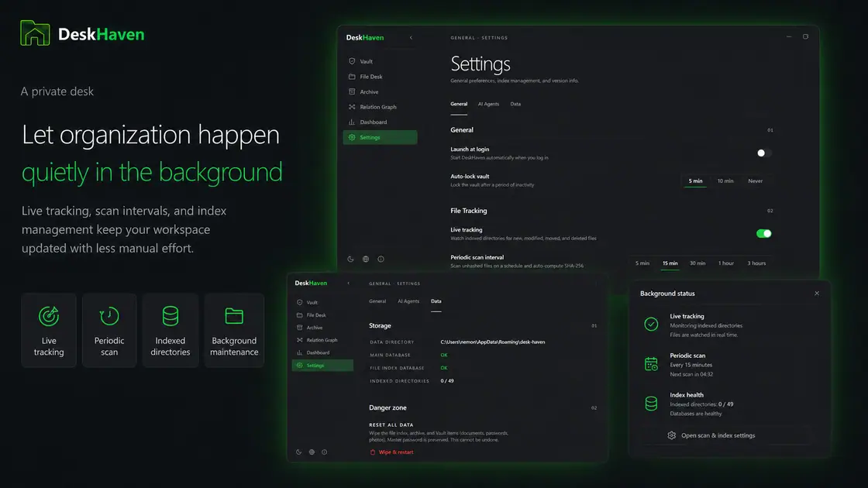The image size is (868, 488).
Task: Click the Indexed Directories 0 / 49 value
Action: [x=446, y=380]
